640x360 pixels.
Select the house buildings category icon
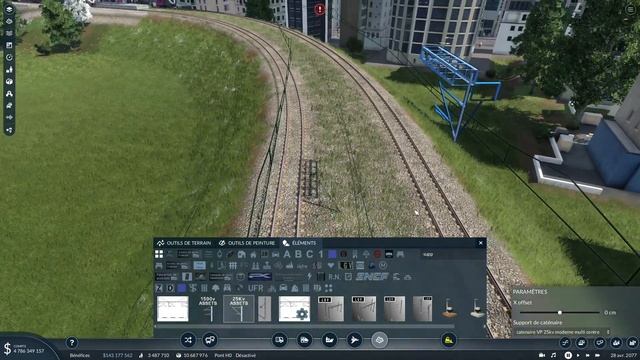(x=253, y=254)
